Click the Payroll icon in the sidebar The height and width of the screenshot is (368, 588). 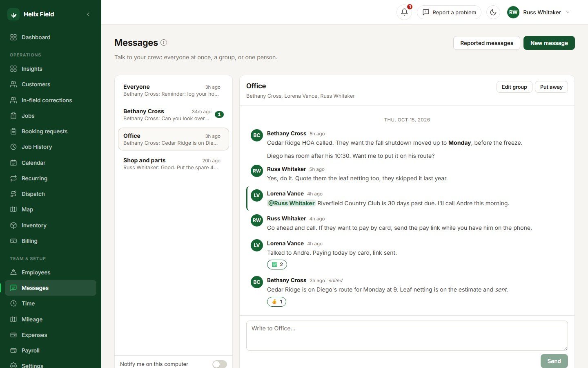click(x=13, y=350)
